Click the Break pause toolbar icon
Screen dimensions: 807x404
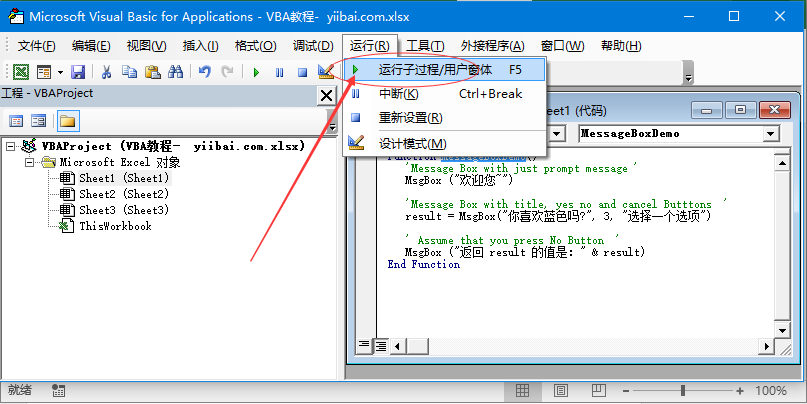(279, 72)
